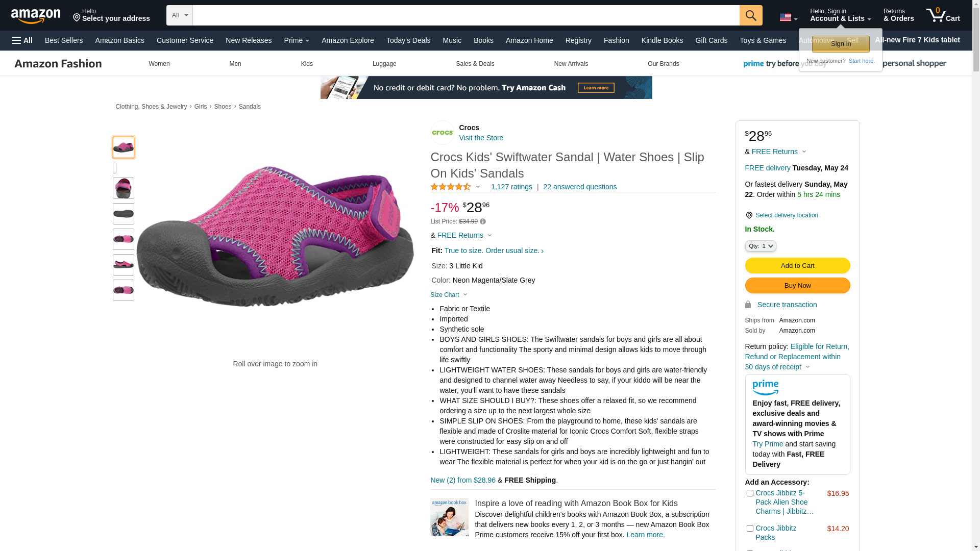Click the search magnifier button
980x551 pixels.
(751, 15)
